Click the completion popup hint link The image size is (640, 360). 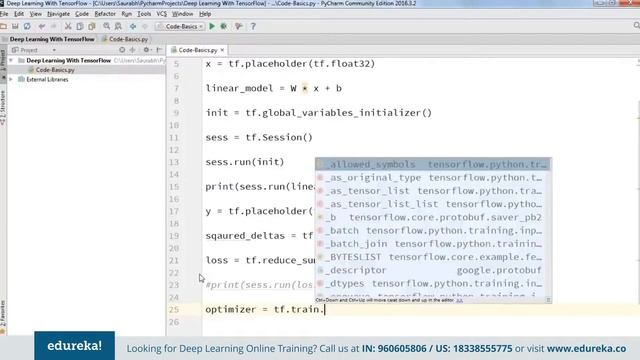coord(460,300)
